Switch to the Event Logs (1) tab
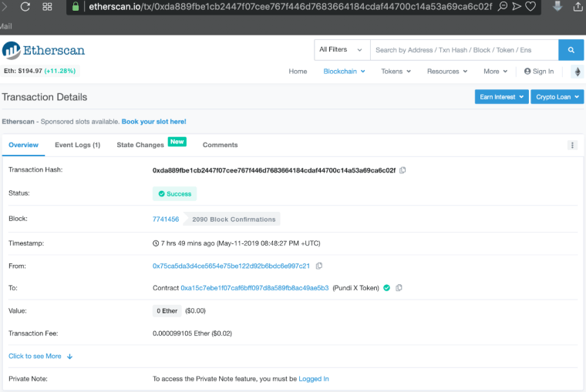 [77, 145]
